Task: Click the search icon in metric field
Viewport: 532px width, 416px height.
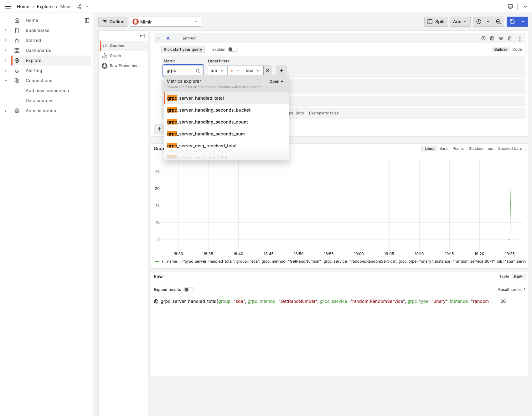Action: point(198,71)
